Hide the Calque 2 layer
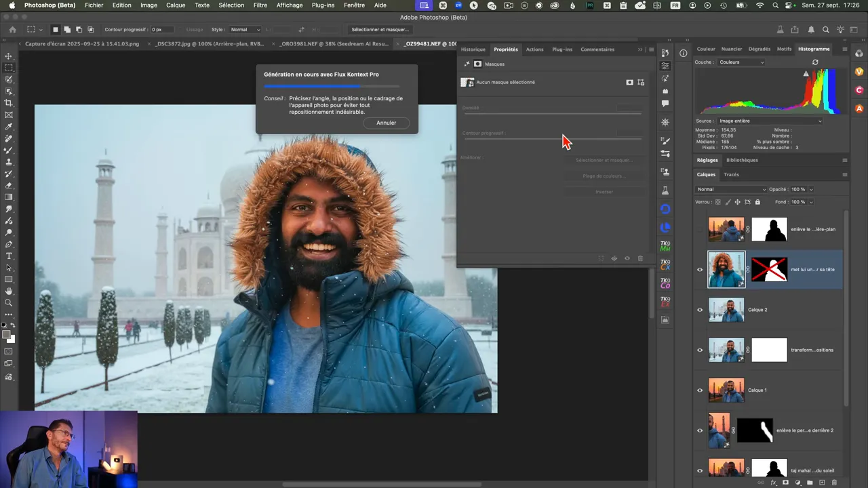The width and height of the screenshot is (868, 488). coord(700,310)
